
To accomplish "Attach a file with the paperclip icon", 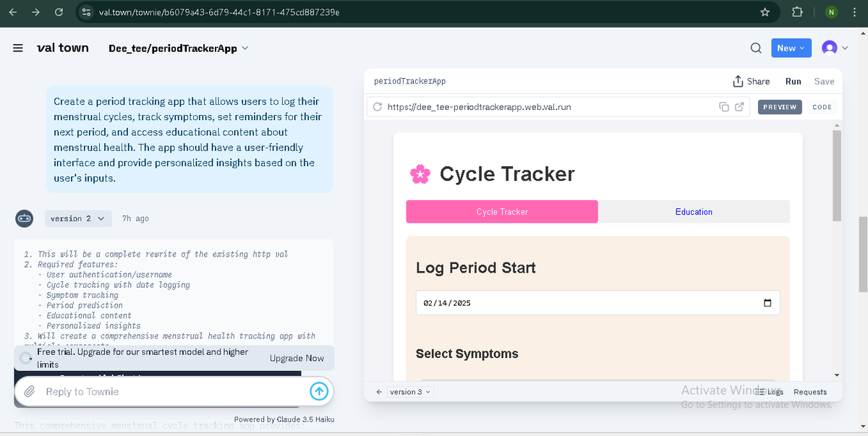I will pyautogui.click(x=30, y=391).
